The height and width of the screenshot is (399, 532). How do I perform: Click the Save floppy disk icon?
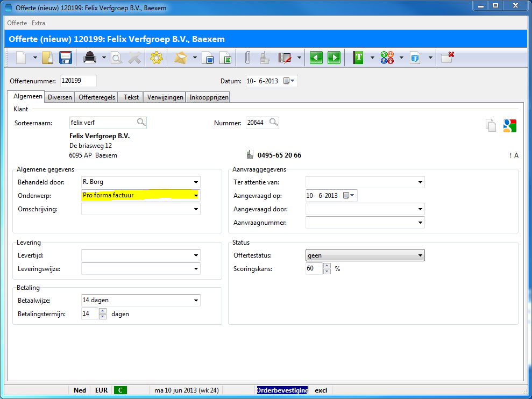click(x=66, y=58)
